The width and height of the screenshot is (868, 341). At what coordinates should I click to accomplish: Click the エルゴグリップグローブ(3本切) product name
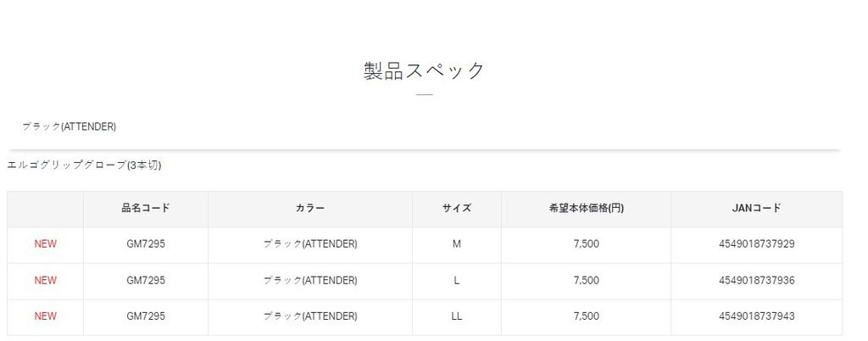point(84,165)
